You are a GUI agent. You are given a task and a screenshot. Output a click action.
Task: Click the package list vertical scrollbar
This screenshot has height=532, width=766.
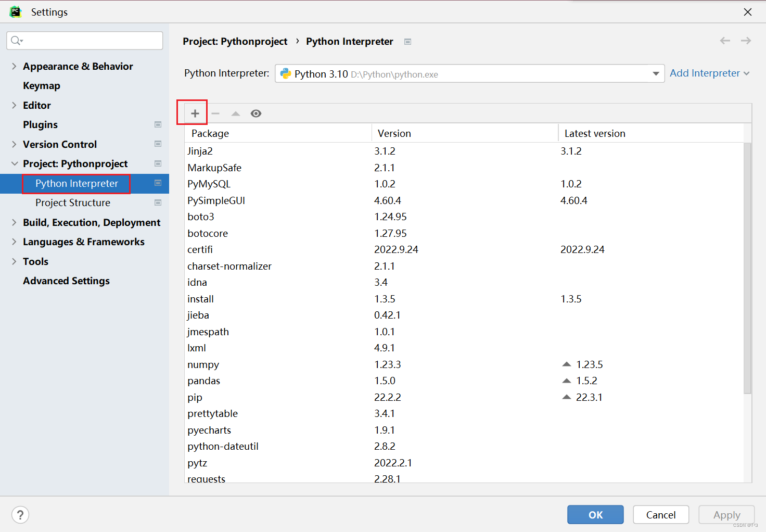click(x=747, y=268)
